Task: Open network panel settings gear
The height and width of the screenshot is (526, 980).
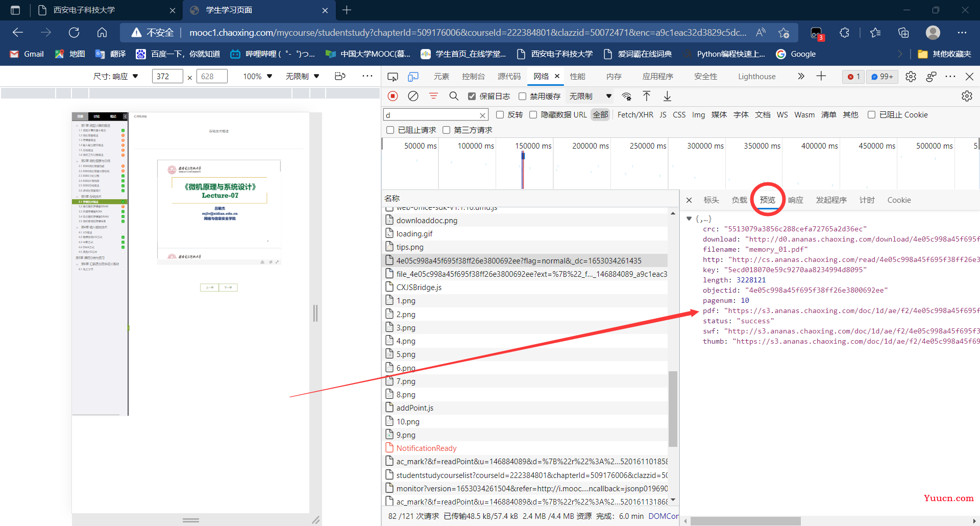Action: [x=967, y=96]
